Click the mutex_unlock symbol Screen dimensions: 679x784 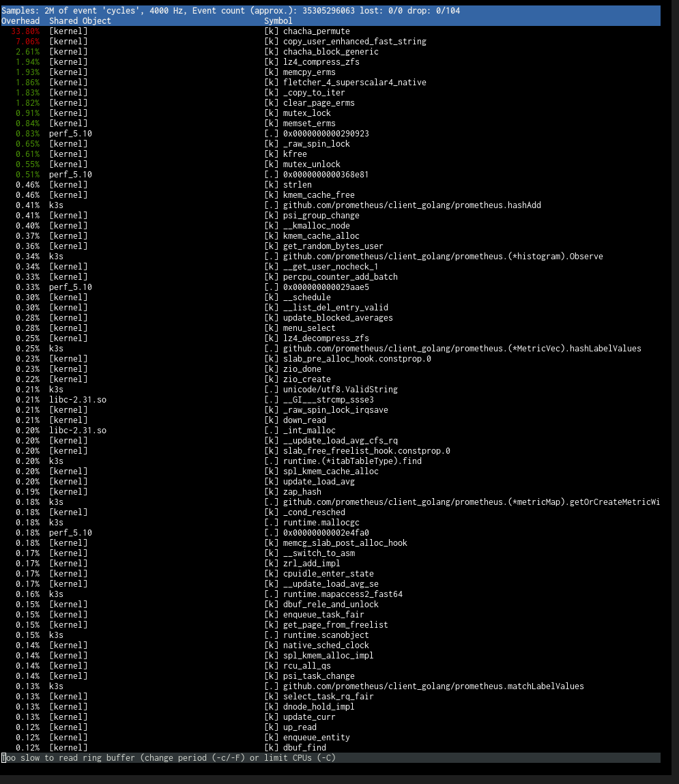point(311,164)
